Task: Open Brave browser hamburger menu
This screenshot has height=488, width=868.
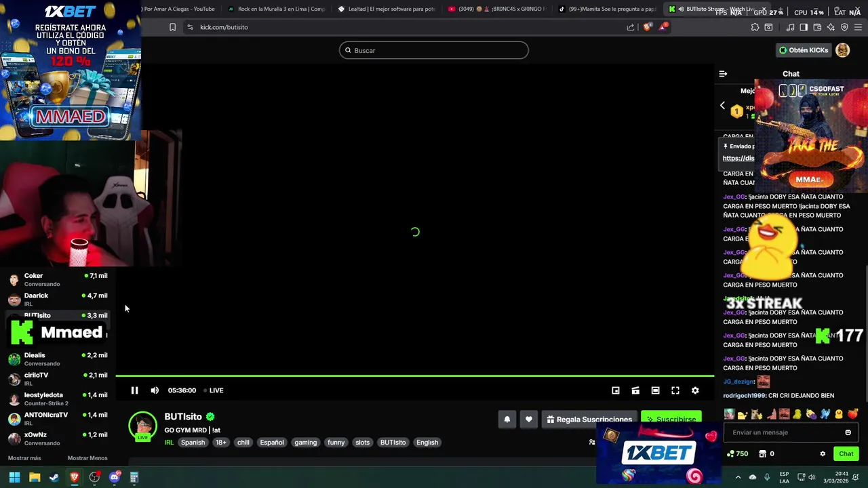Action: point(859,27)
